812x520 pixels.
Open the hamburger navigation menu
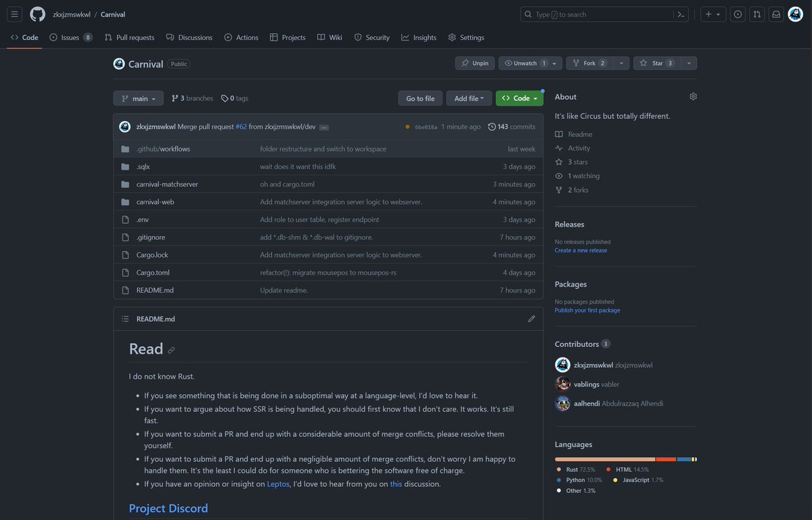(15, 14)
